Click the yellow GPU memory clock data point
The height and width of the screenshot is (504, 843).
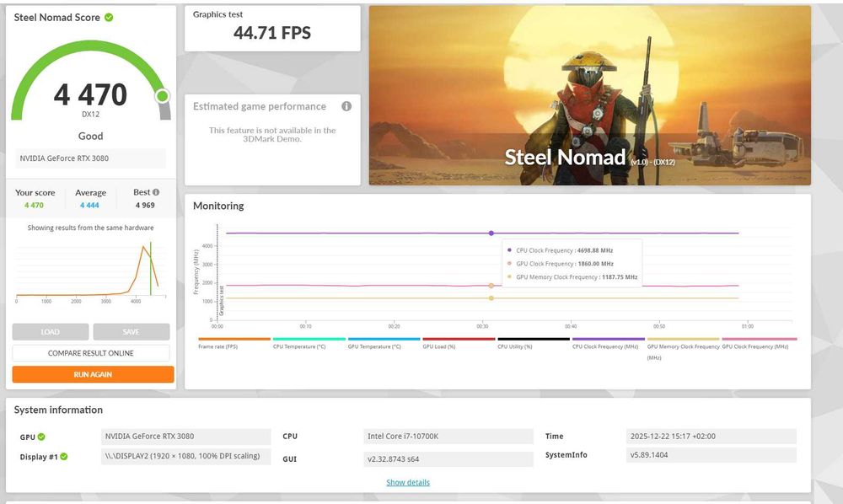491,298
